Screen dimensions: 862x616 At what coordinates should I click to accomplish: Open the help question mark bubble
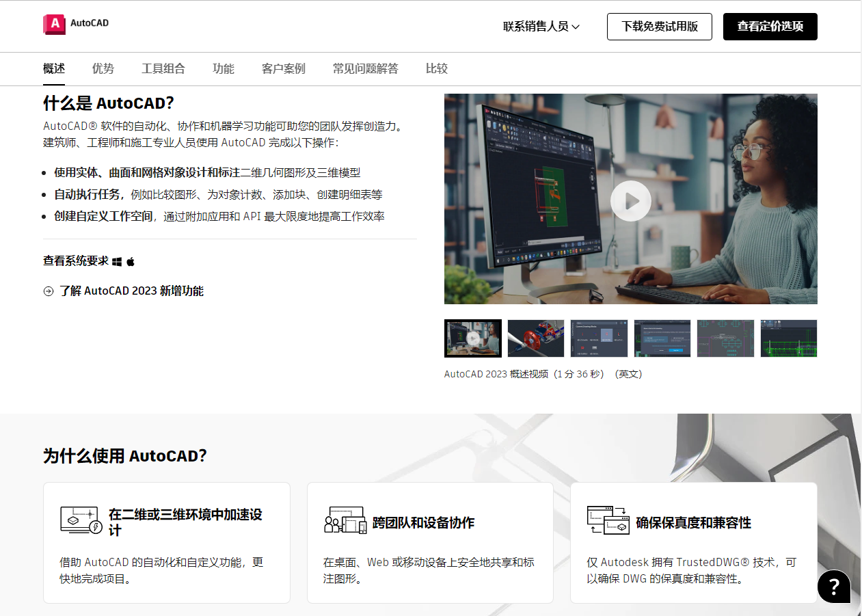point(833,587)
